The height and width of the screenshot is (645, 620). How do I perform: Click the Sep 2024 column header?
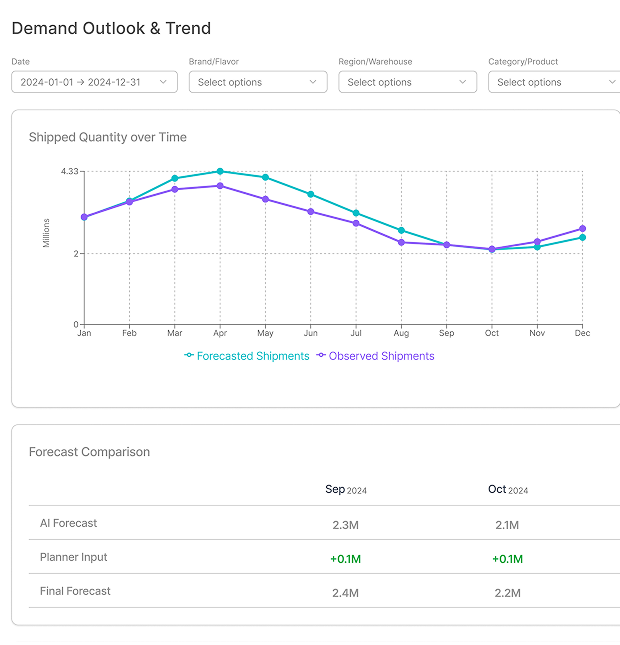tap(346, 490)
